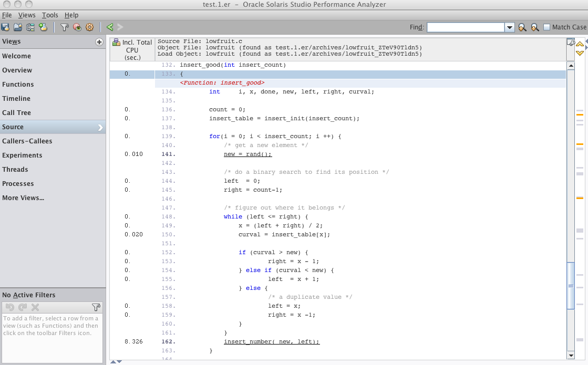This screenshot has height=365, width=588.
Task: Select source line 162 with 8.326 seconds
Action: [337, 341]
